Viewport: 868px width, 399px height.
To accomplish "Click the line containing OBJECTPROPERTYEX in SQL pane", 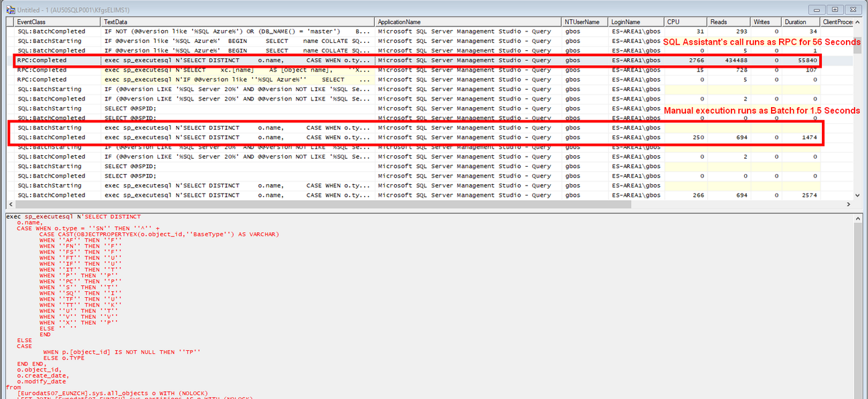I will click(x=159, y=234).
